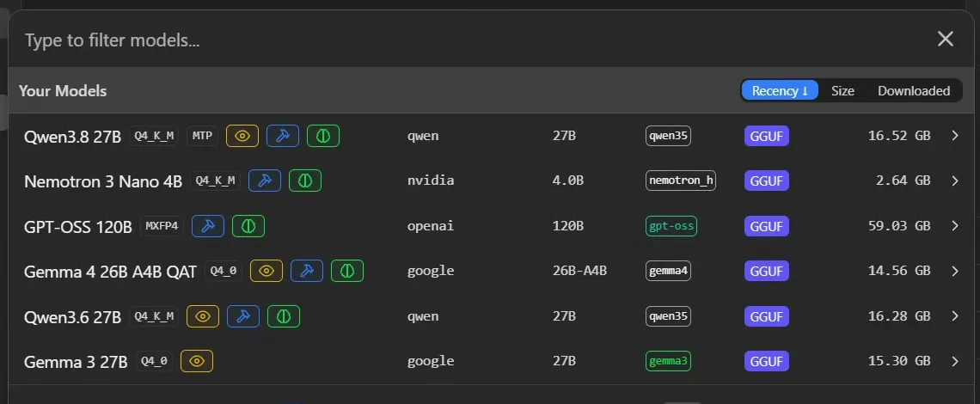Click the 'openai' publisher text
980x404 pixels.
[431, 226]
